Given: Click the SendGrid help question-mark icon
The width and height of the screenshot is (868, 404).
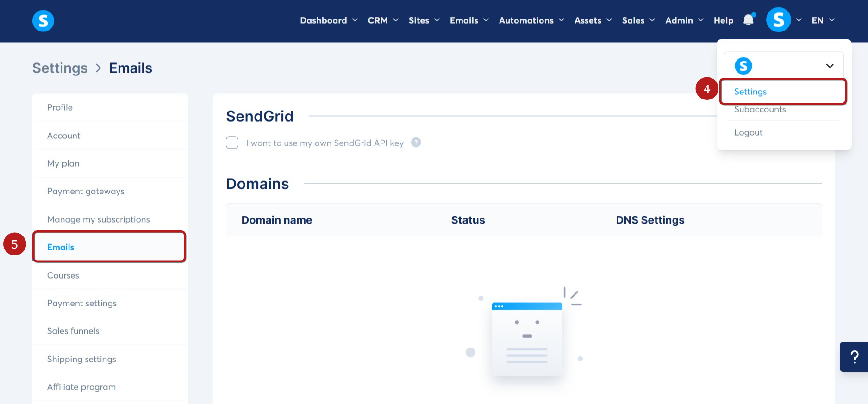Looking at the screenshot, I should (x=416, y=143).
